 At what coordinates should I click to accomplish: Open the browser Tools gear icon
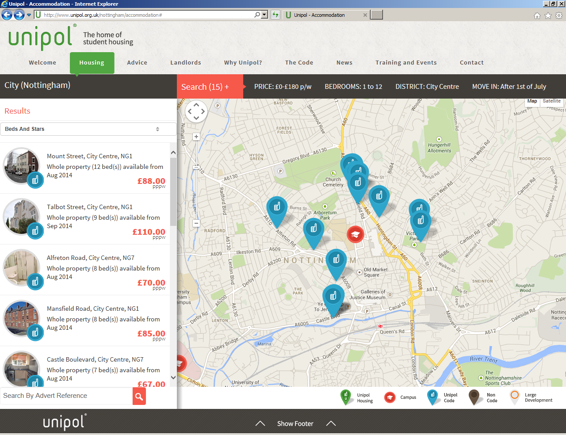pos(559,15)
